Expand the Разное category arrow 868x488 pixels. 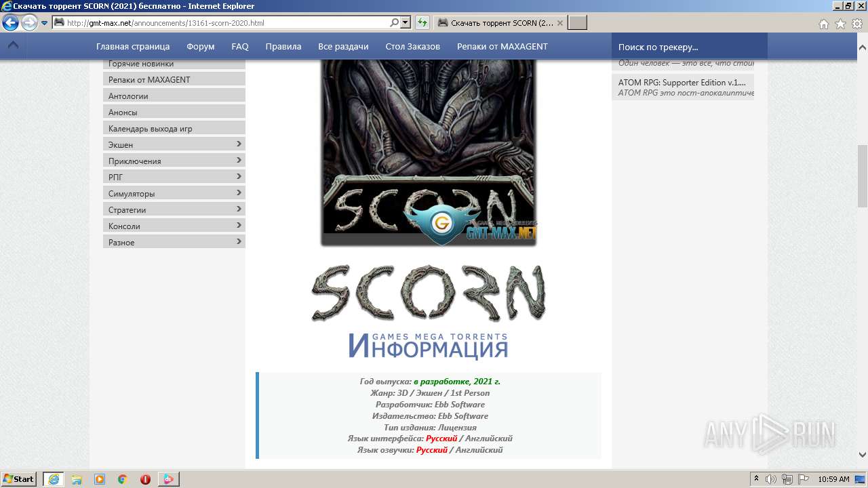point(239,241)
